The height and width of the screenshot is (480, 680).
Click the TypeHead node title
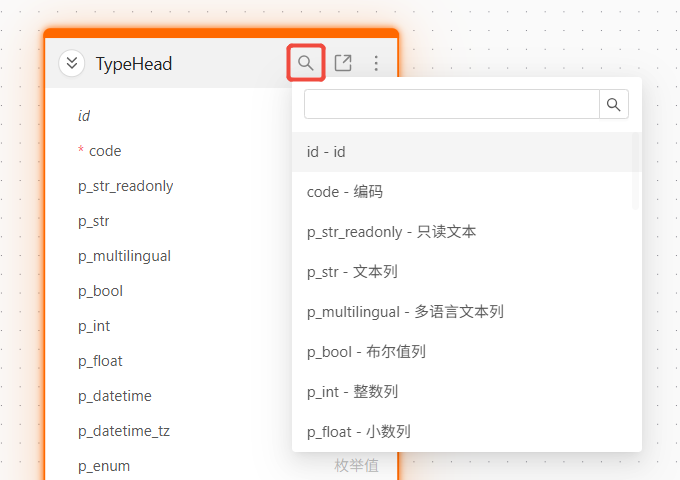point(134,64)
